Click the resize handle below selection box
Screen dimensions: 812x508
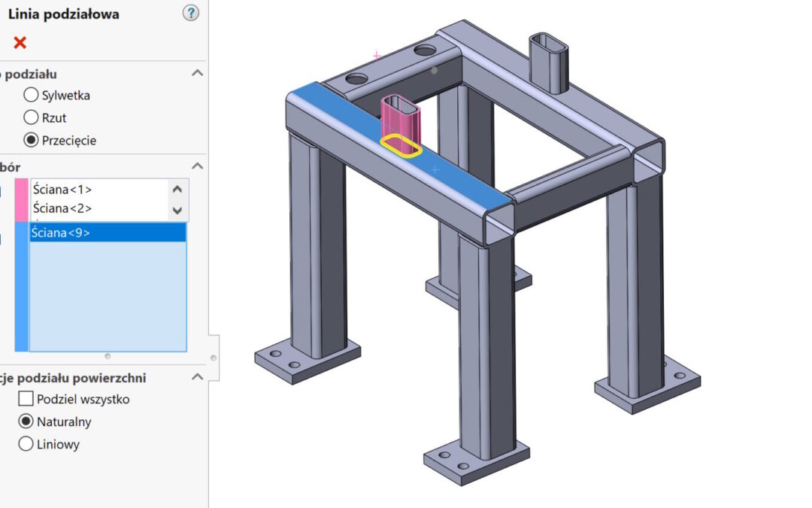[x=108, y=356]
